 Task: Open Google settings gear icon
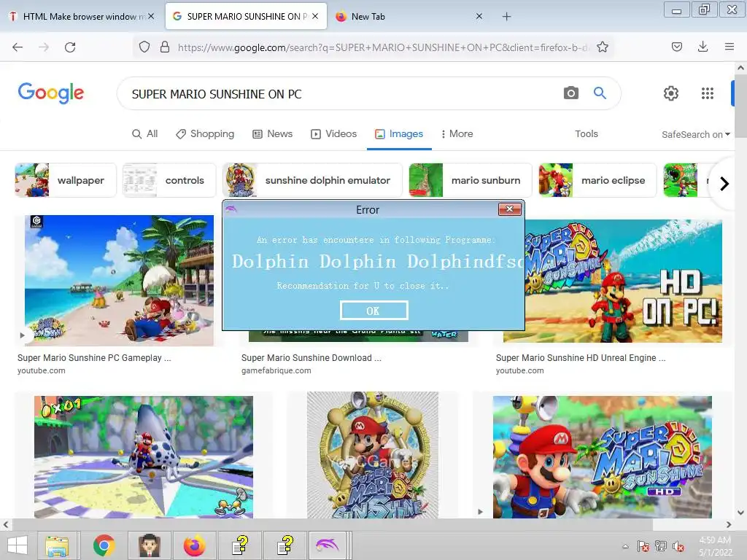point(671,93)
